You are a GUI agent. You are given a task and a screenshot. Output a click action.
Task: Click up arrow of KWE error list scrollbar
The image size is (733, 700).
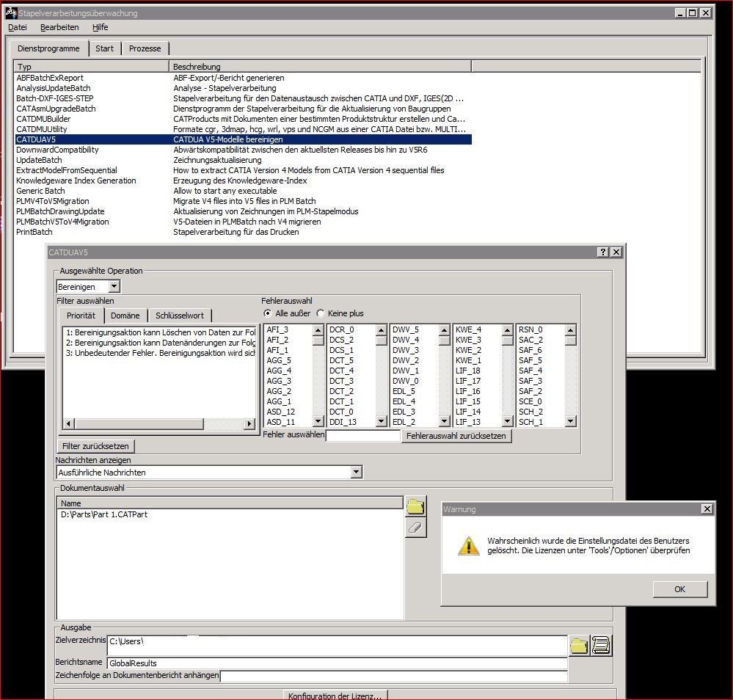click(508, 329)
